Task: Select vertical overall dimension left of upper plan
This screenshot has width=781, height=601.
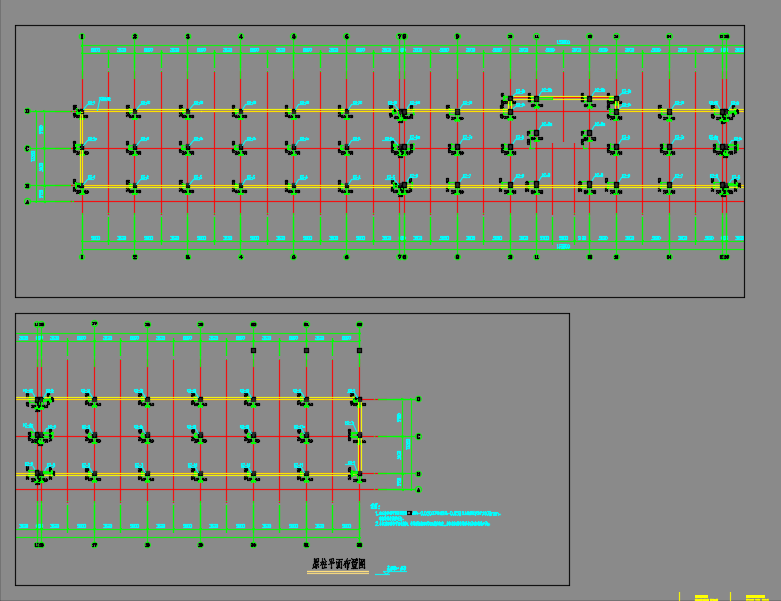Action: point(33,156)
